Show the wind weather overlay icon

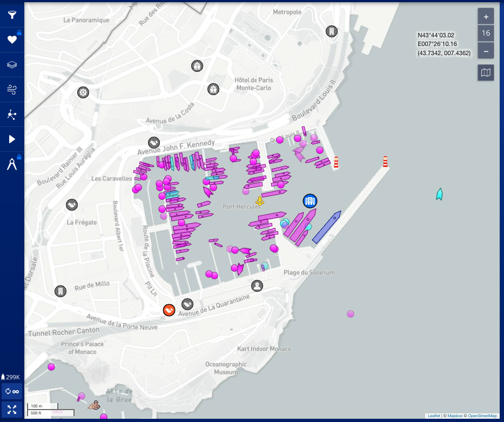click(12, 89)
